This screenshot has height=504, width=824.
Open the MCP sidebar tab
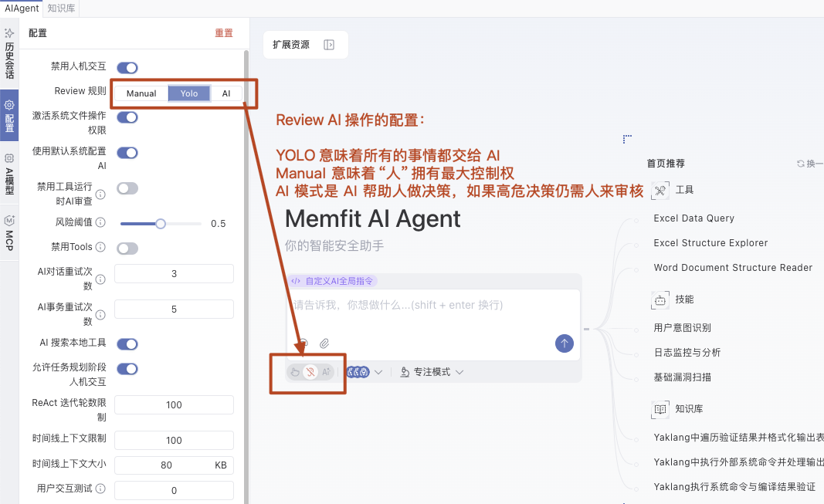(9, 234)
